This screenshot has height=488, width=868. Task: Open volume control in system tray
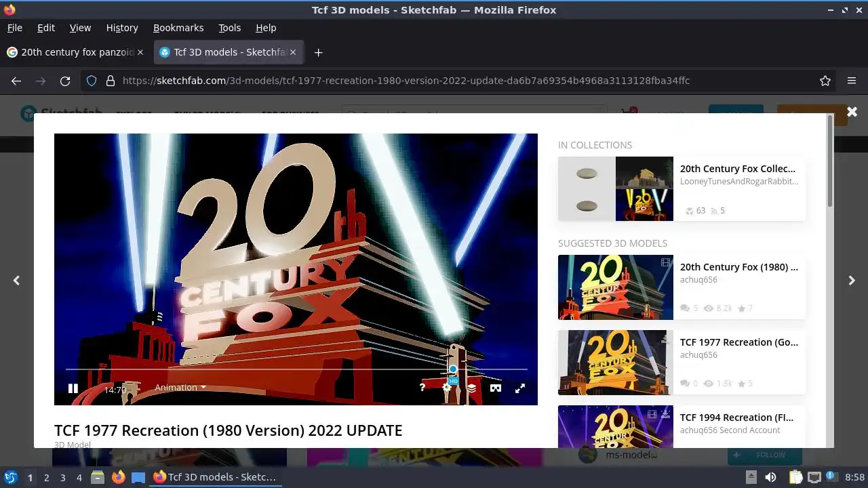tap(770, 477)
